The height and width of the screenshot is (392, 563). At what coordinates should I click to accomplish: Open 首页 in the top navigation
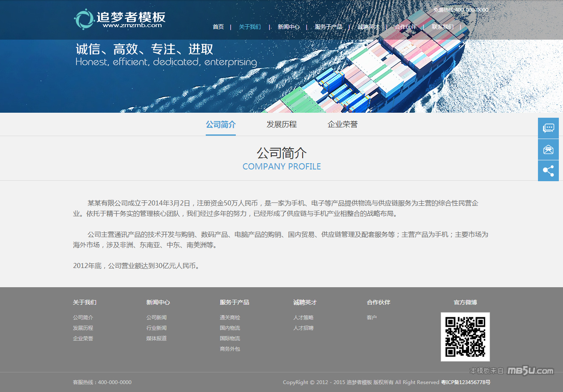[218, 27]
